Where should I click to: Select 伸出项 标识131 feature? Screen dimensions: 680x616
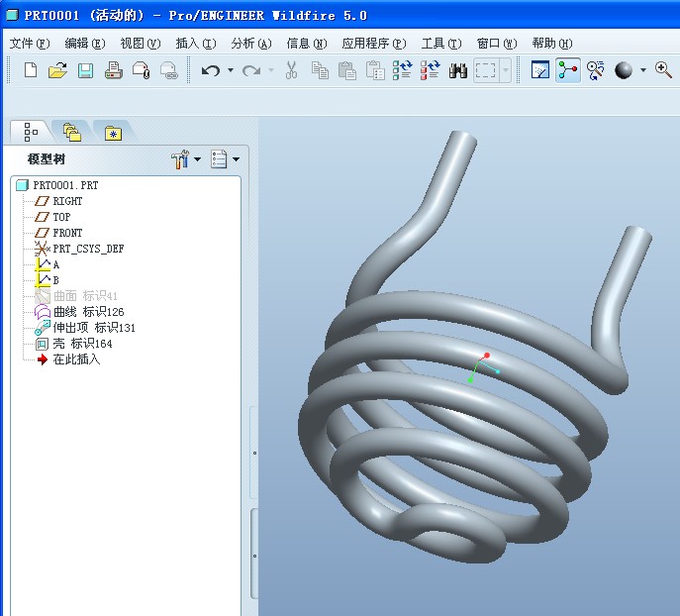(85, 327)
